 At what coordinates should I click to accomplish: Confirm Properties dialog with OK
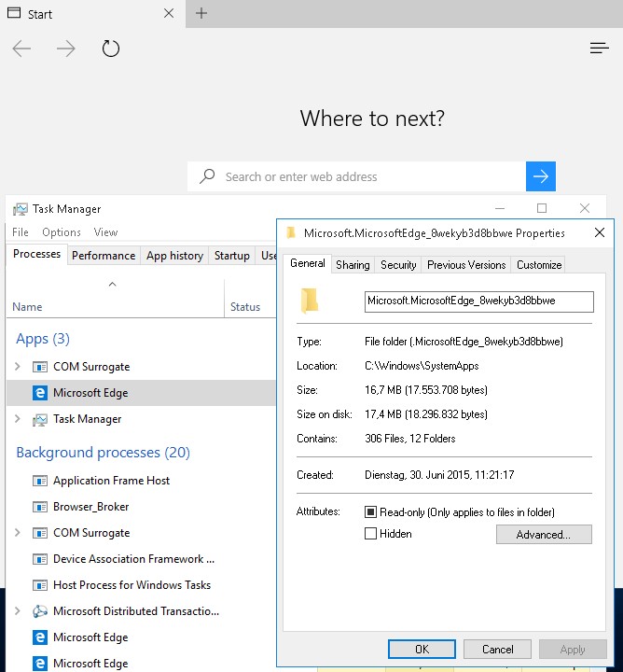pos(422,650)
